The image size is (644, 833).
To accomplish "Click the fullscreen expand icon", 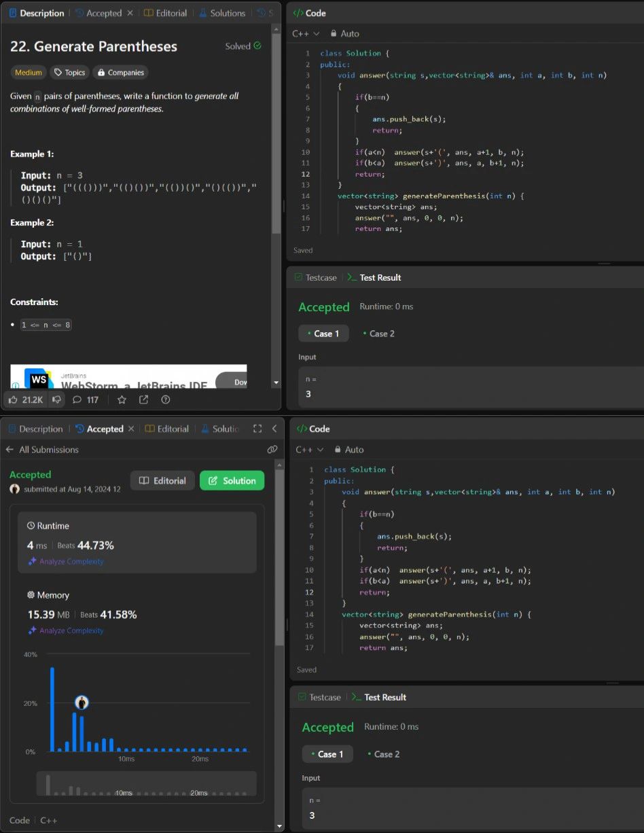I will coord(257,429).
